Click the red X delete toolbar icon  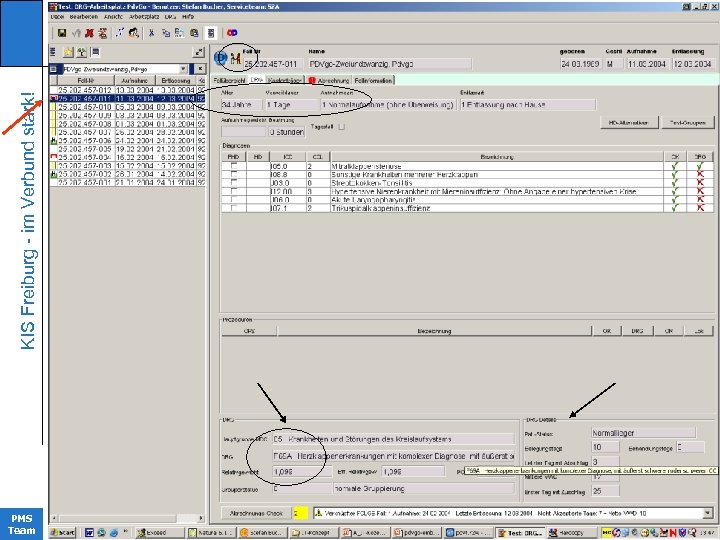90,33
